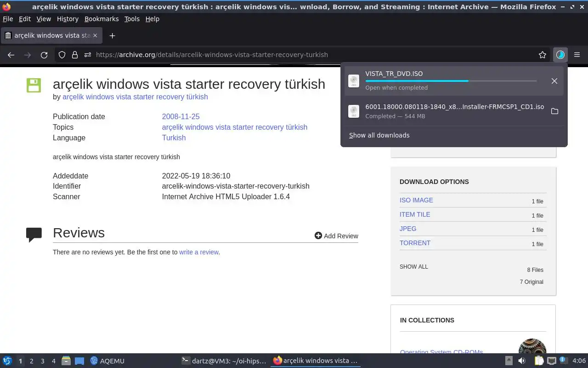Screen dimensions: 588x368
Task: Show completed ISO file in folder
Action: (x=554, y=111)
